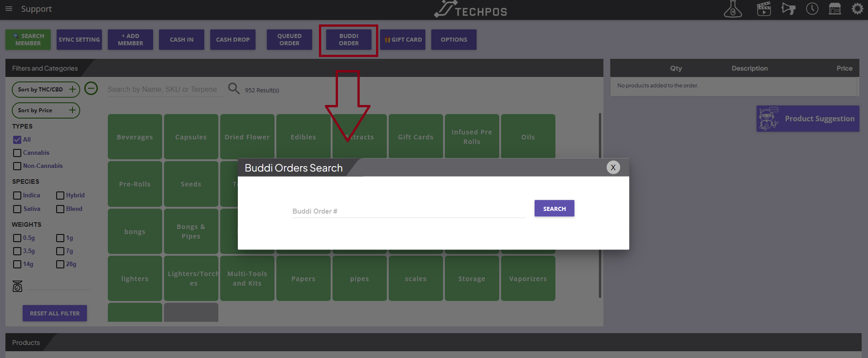Select the scales category tile
The image size is (868, 358).
point(416,278)
